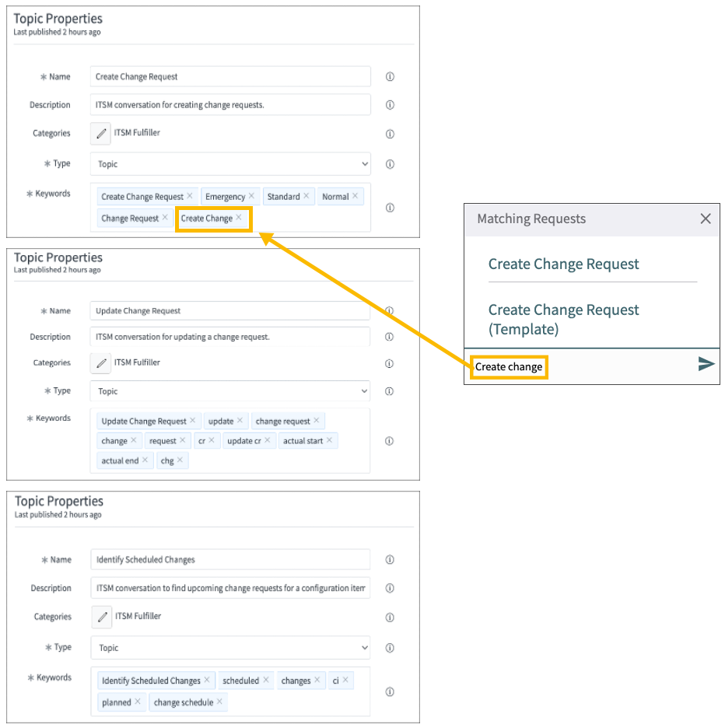Click the info icon beside the Type field
The height and width of the screenshot is (728, 725).
(x=390, y=164)
